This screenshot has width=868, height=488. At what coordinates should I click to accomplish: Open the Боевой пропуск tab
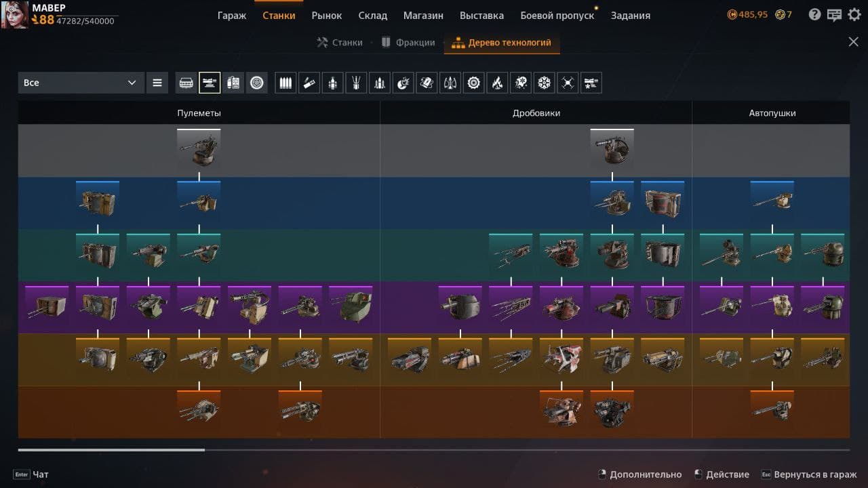(x=557, y=15)
